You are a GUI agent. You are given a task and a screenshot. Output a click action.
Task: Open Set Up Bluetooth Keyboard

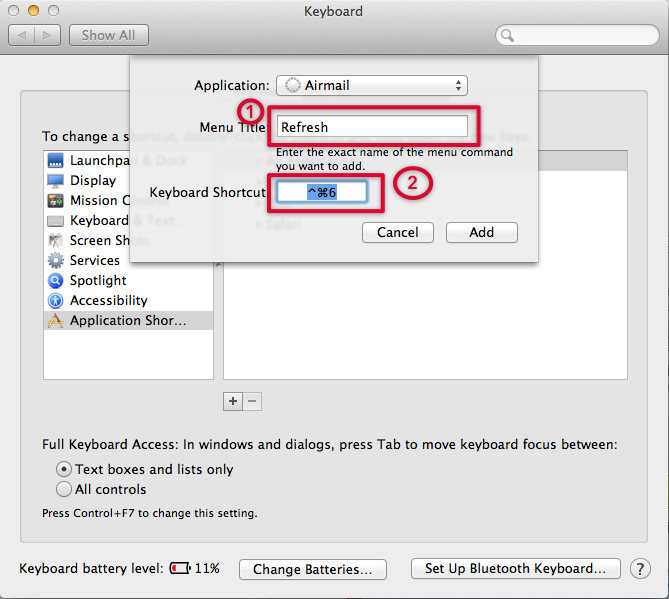click(x=515, y=569)
